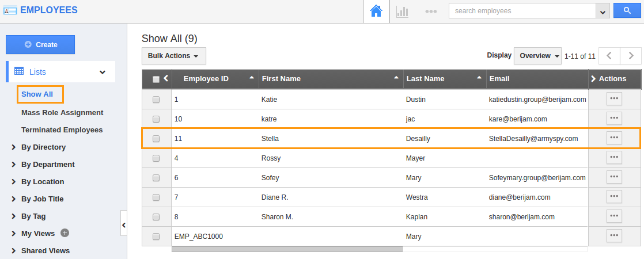The height and width of the screenshot is (259, 644).
Task: Collapse columns arrow beside select-all checkbox
Action: pos(165,78)
